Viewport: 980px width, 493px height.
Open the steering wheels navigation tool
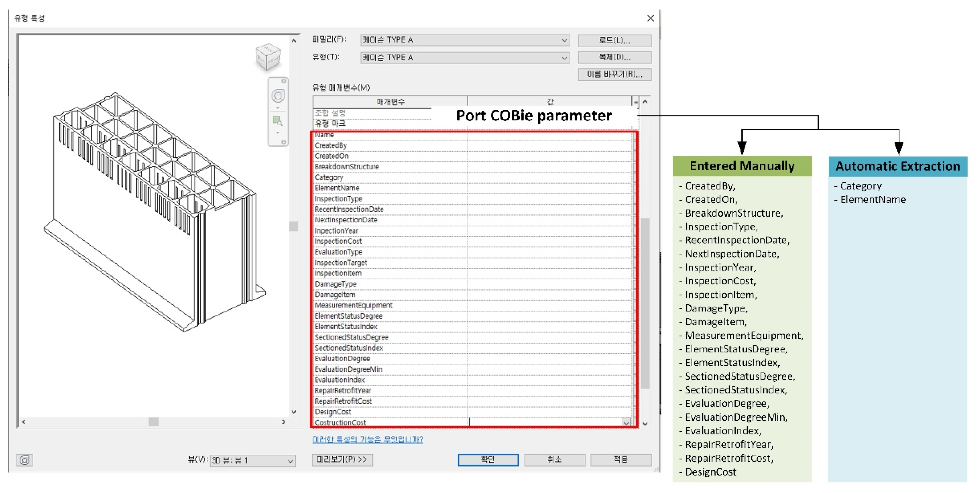point(278,96)
